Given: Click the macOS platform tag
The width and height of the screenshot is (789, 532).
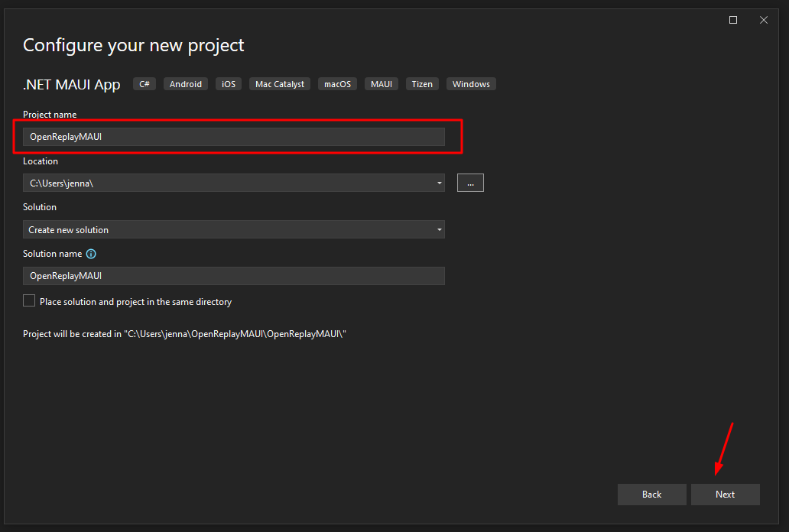Looking at the screenshot, I should [x=337, y=84].
